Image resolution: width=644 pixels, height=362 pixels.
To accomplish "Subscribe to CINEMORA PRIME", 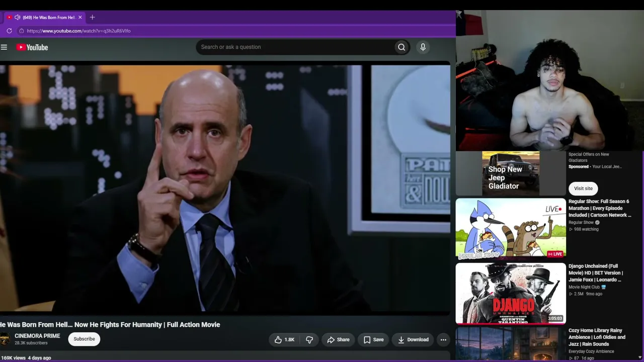I will (84, 339).
